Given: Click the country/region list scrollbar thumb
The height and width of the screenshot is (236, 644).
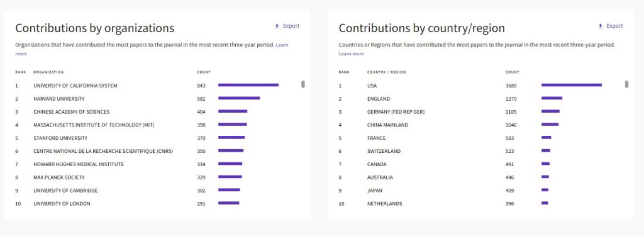Looking at the screenshot, I should tap(627, 84).
